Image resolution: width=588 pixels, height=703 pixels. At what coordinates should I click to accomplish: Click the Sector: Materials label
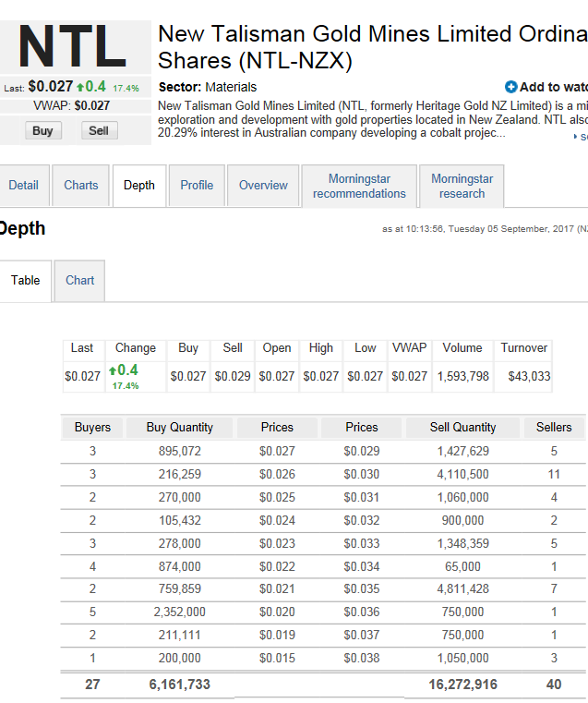[x=208, y=87]
